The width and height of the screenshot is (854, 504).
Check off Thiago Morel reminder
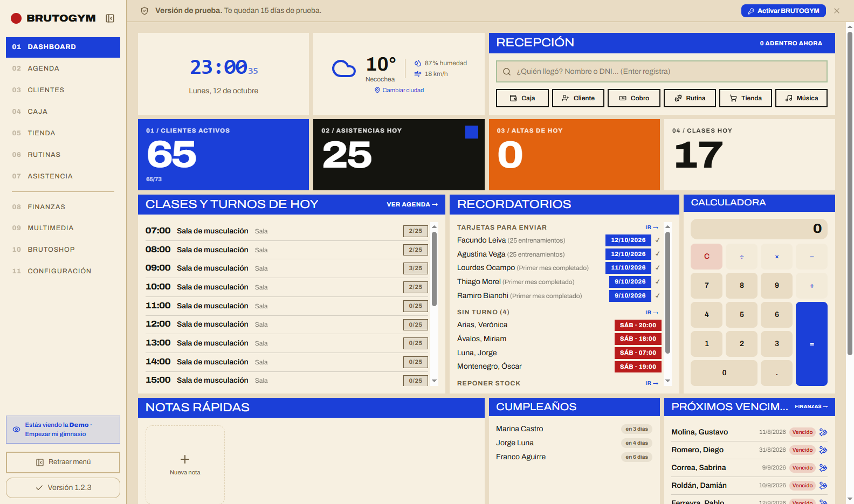coord(658,282)
